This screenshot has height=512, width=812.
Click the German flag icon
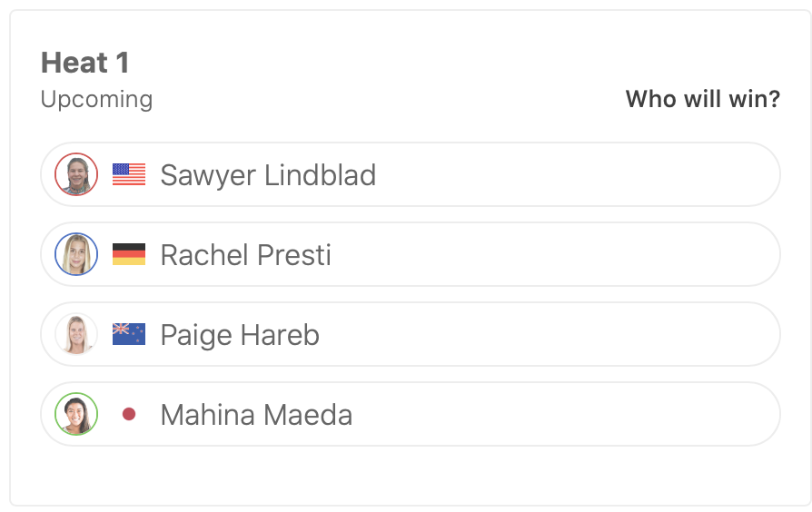coord(129,254)
